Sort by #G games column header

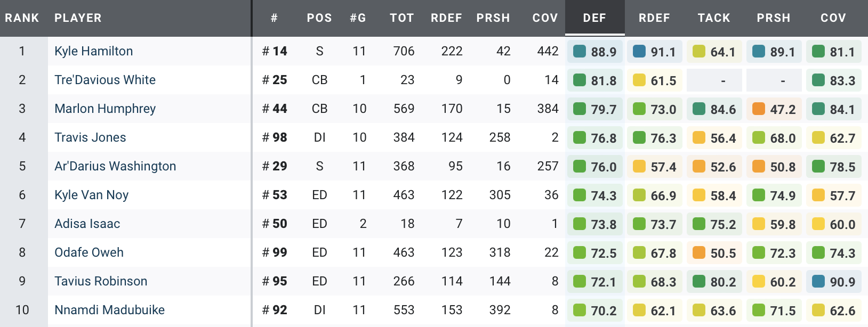(358, 18)
